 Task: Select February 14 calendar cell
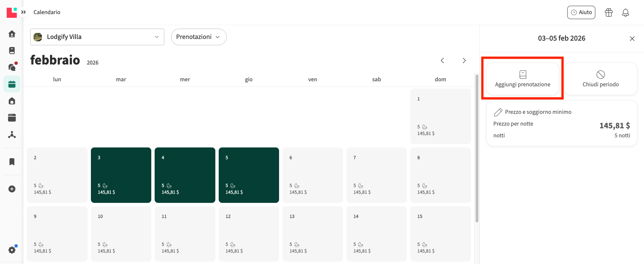[376, 233]
